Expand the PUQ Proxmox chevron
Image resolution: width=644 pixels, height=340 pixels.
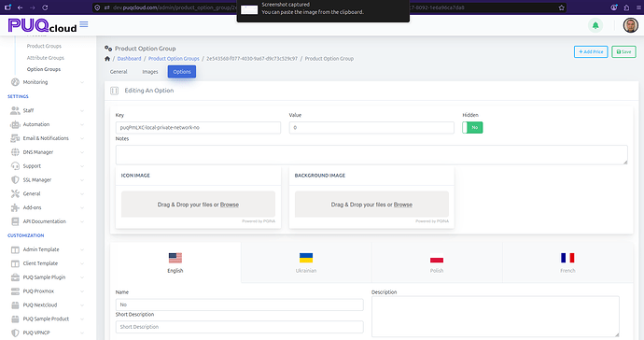[82, 291]
